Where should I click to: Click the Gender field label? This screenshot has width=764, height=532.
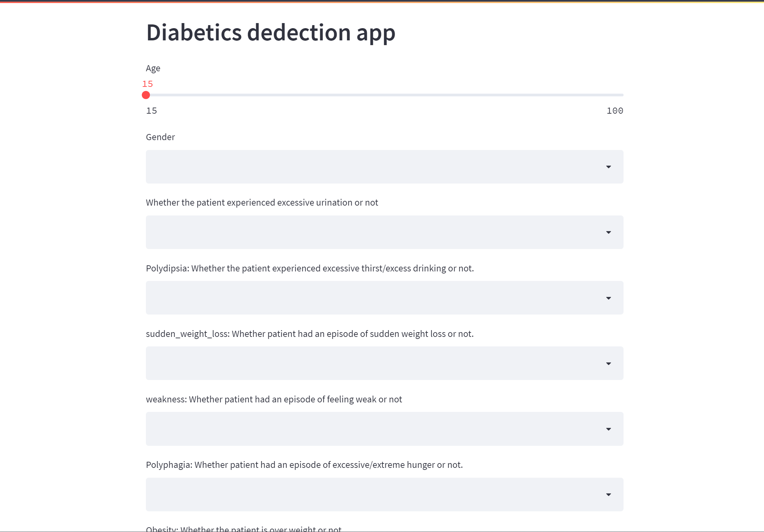coord(160,137)
